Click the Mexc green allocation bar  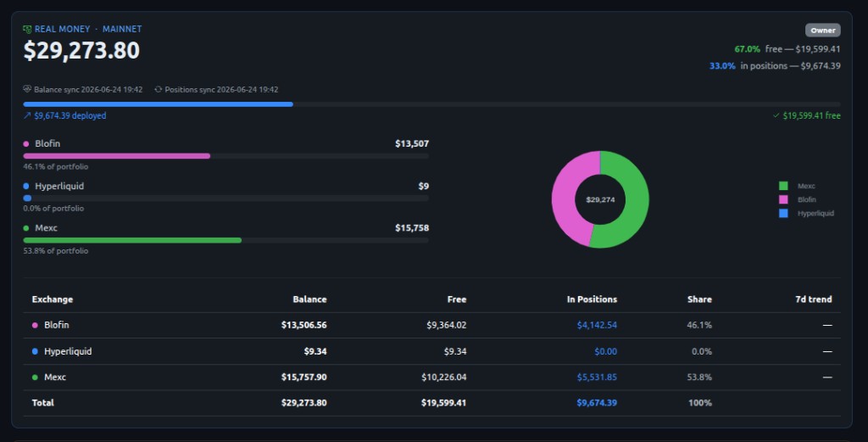coord(132,240)
